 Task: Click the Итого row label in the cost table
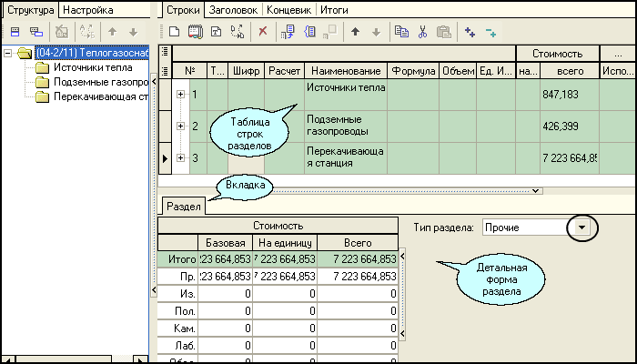[178, 259]
